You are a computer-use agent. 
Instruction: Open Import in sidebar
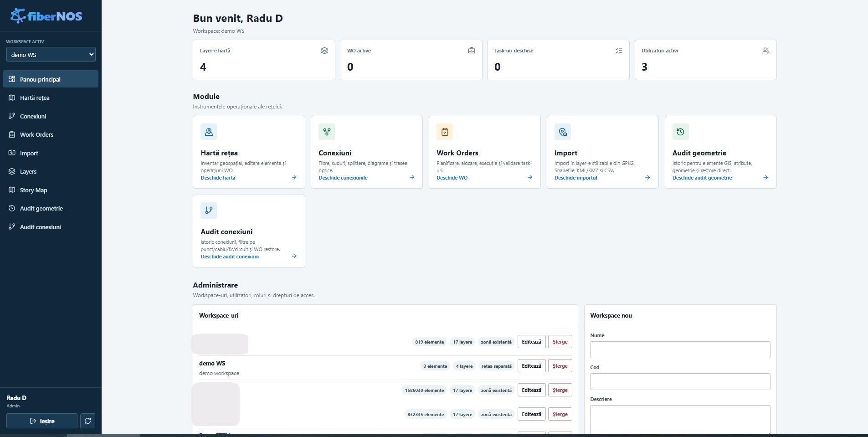coord(51,153)
